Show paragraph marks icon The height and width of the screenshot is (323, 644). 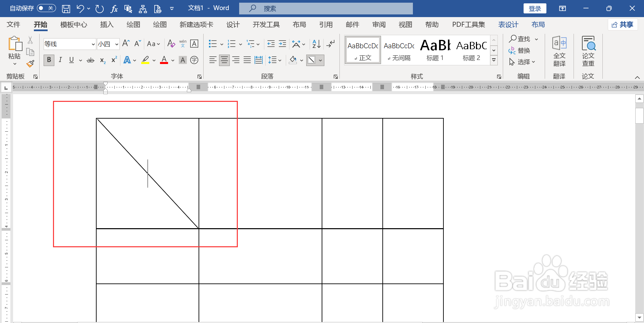331,44
